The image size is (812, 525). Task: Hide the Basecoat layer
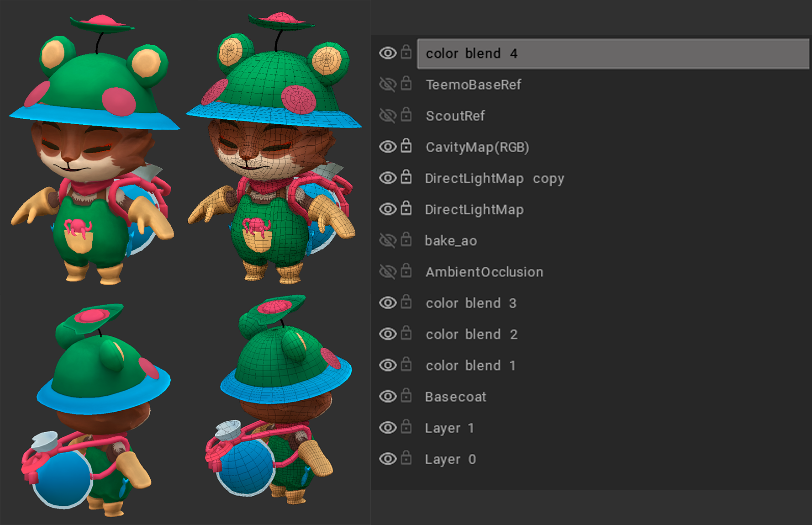(388, 396)
